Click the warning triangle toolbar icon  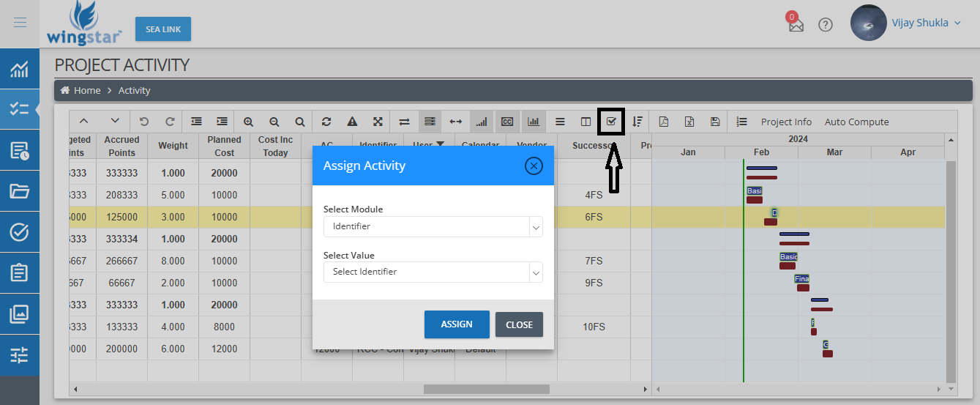[x=352, y=122]
